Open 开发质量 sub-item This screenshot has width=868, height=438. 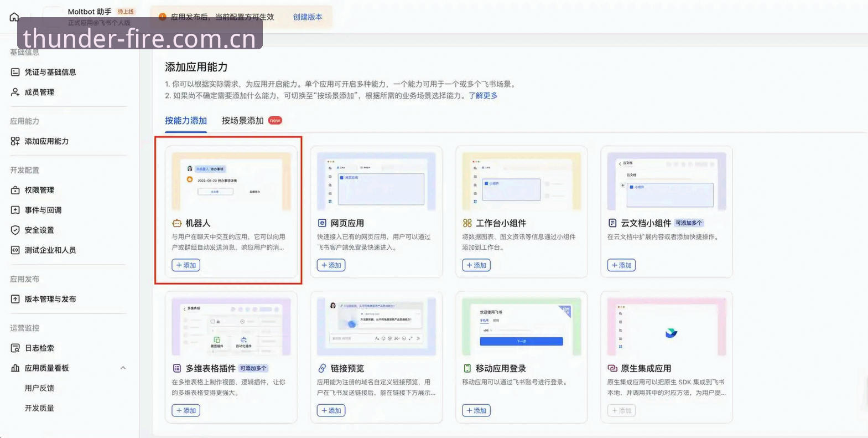39,408
